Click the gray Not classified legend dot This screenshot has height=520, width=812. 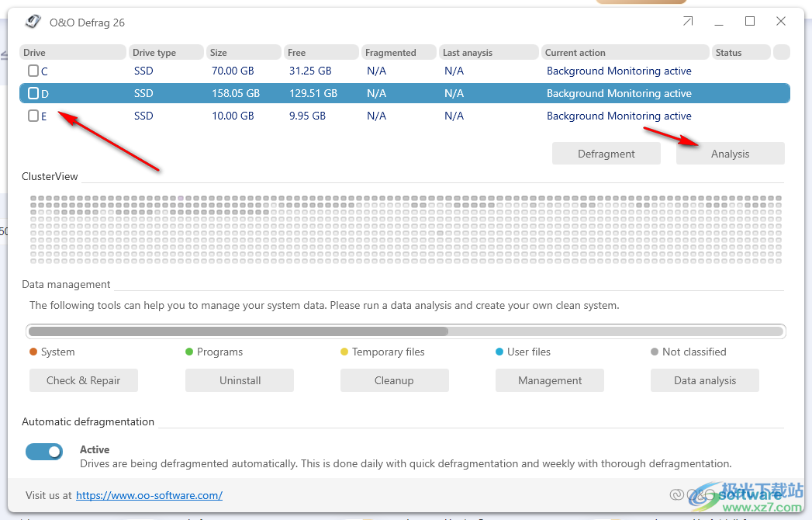[x=655, y=352]
